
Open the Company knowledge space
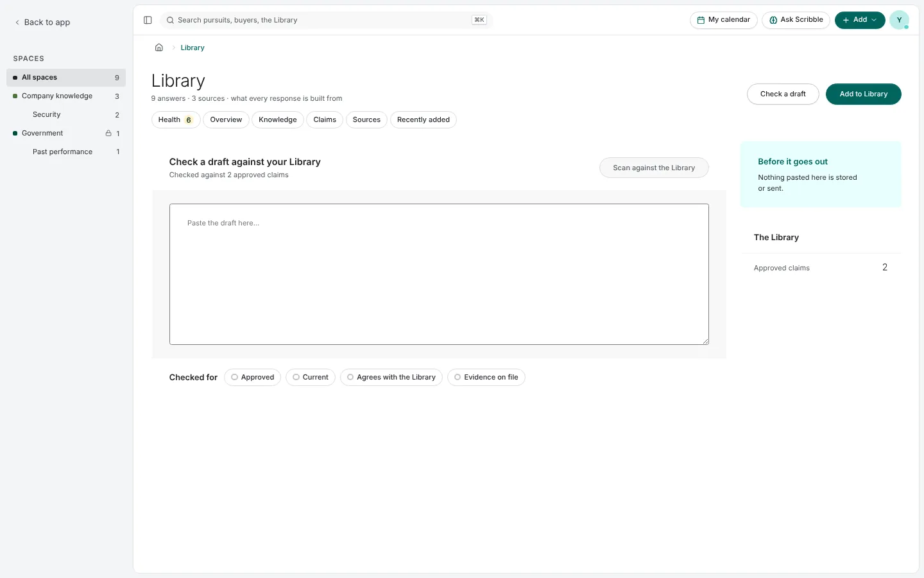(x=66, y=96)
